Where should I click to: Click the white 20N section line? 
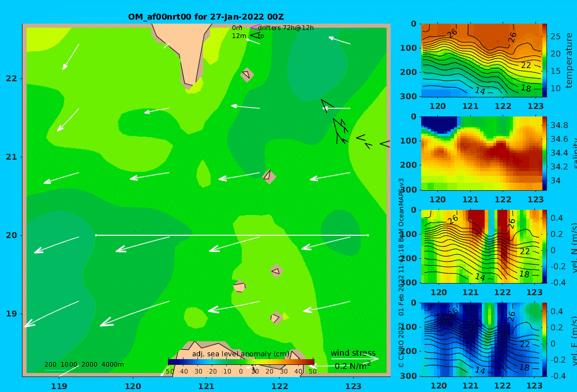point(232,235)
